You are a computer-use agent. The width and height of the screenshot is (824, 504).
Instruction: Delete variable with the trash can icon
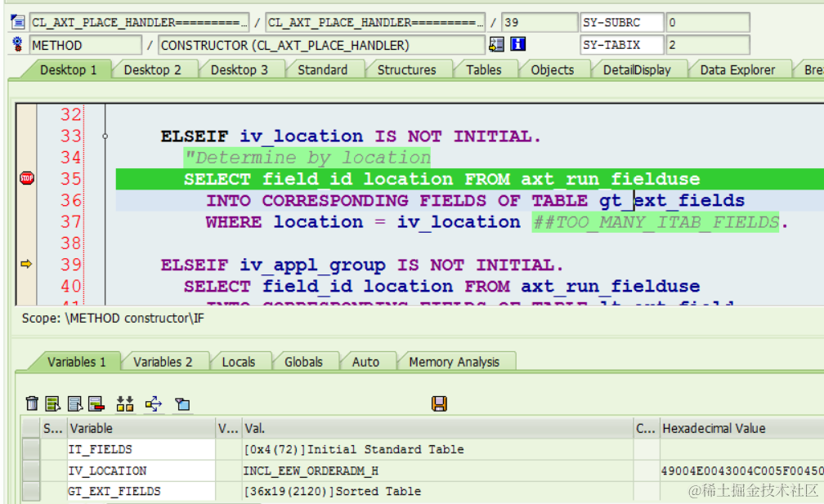32,404
